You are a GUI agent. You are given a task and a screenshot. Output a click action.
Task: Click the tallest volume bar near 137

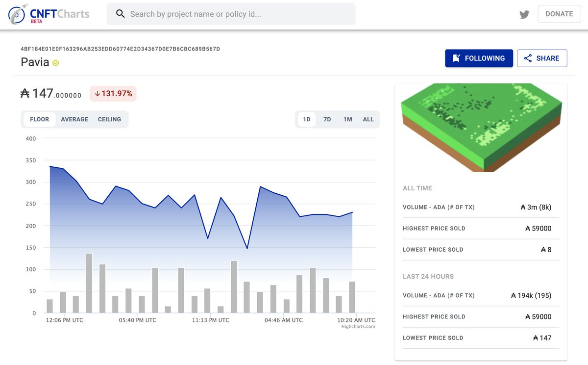click(x=89, y=283)
